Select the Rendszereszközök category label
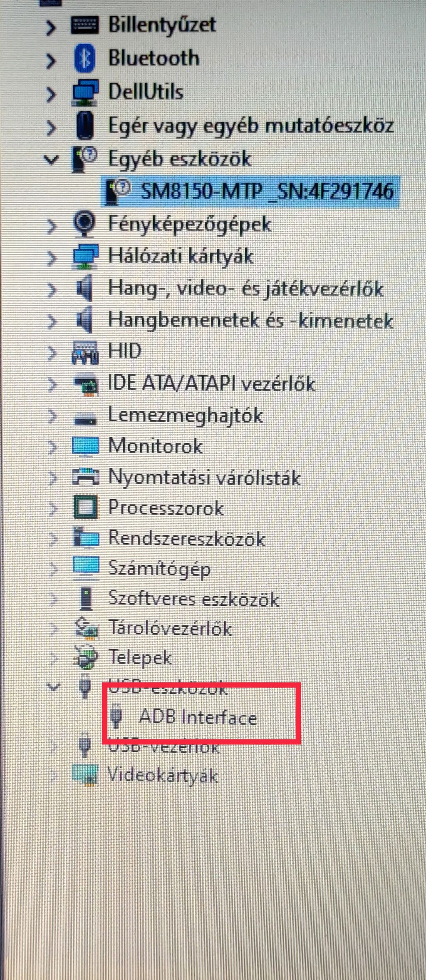The width and height of the screenshot is (426, 980). tap(187, 538)
